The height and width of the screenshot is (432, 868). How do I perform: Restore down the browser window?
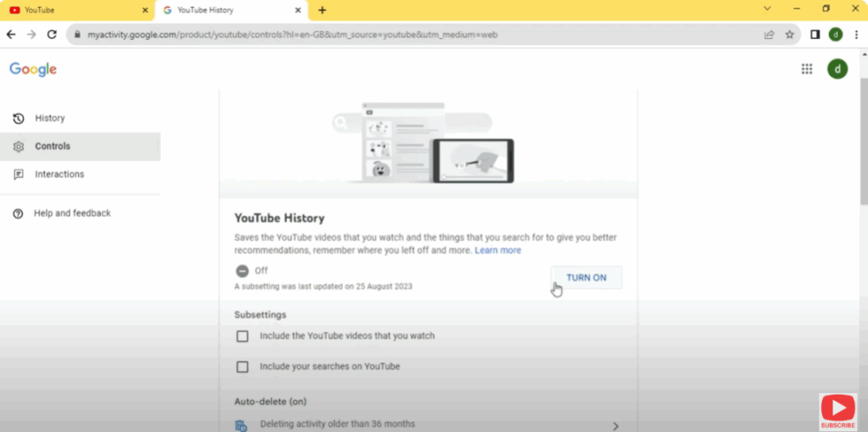[x=826, y=8]
